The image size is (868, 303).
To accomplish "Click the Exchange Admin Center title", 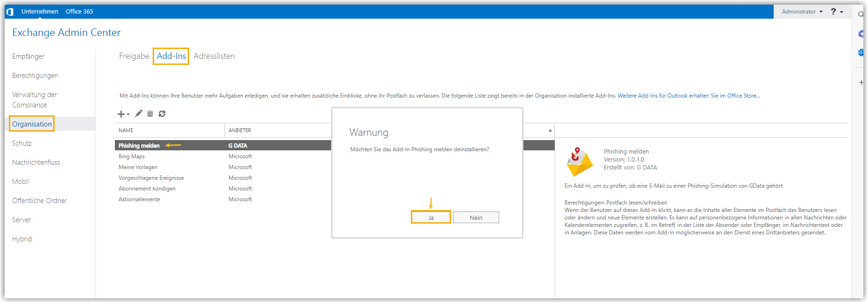I will (66, 33).
